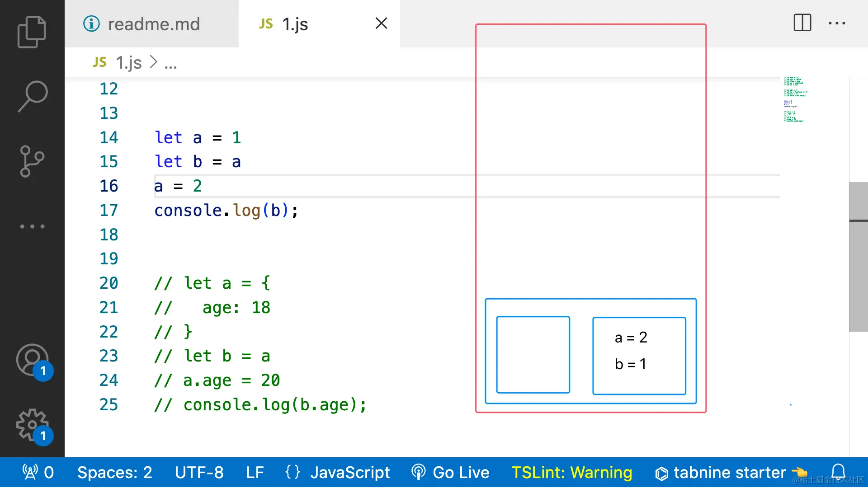868x488 pixels.
Task: Open More Actions ellipsis in editor title
Action: pos(837,23)
